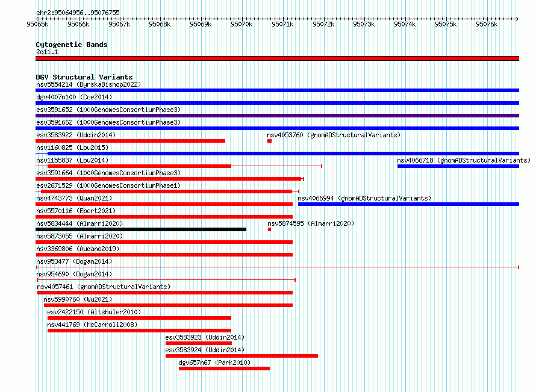Viewport: 536px width, 392px height.
Task: Click the chr2:95064956..95076755 coordinates text
Action: tap(78, 13)
